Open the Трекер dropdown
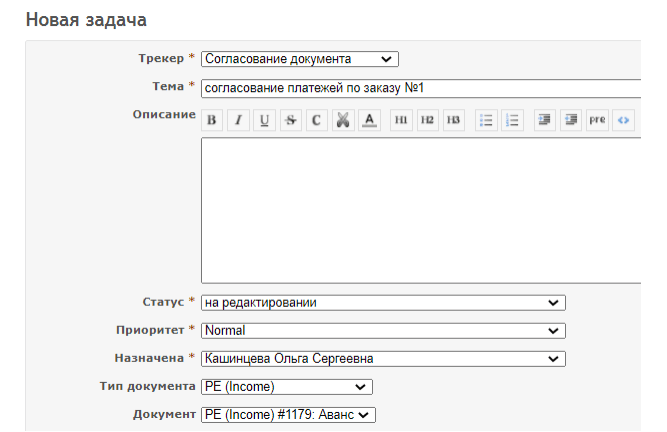Viewport: 667px width, 432px height. (299, 59)
